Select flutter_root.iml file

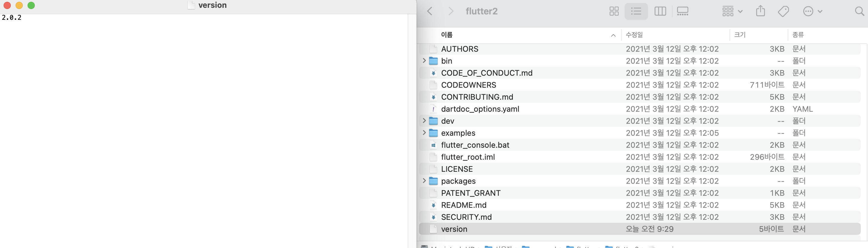coord(640,157)
